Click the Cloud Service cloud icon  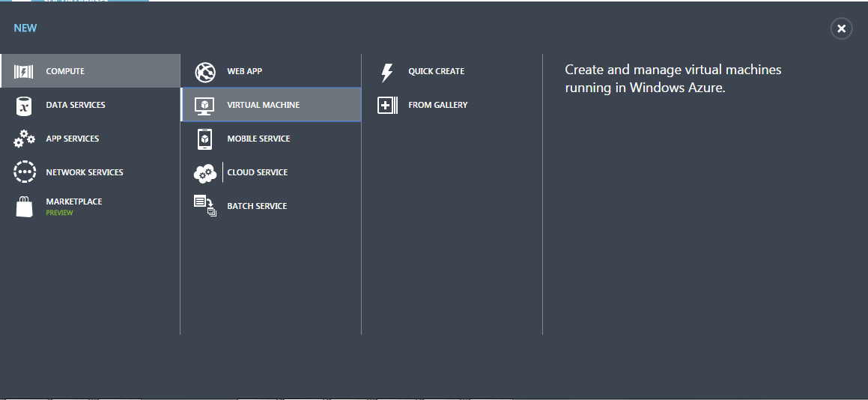point(204,173)
